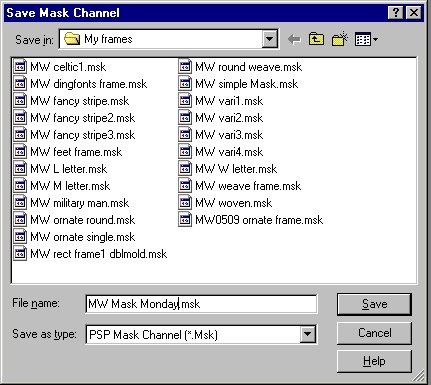Select file name MW dingfonts frame.msk
The image size is (431, 385).
[88, 84]
